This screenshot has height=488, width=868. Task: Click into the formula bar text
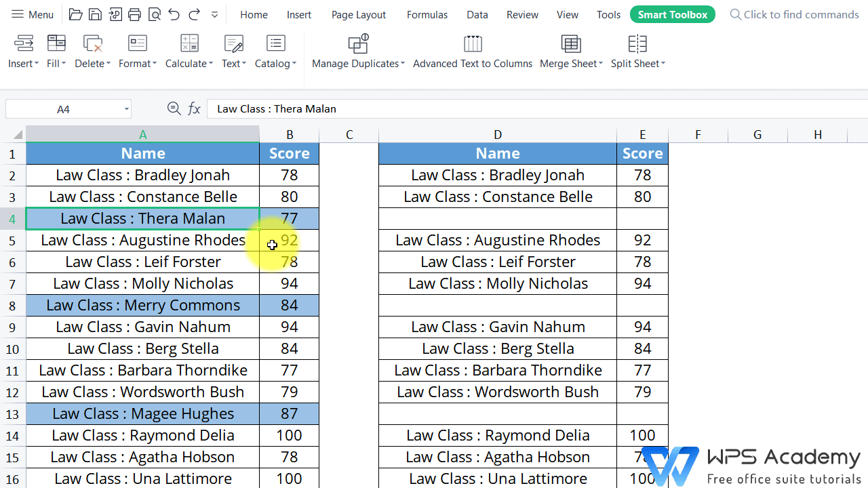coord(536,109)
